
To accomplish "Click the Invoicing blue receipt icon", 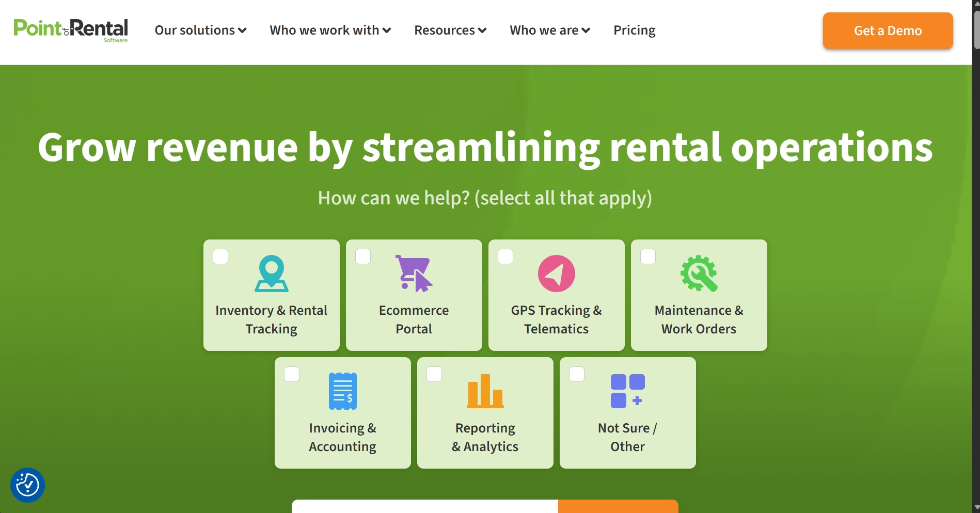I will [x=343, y=391].
